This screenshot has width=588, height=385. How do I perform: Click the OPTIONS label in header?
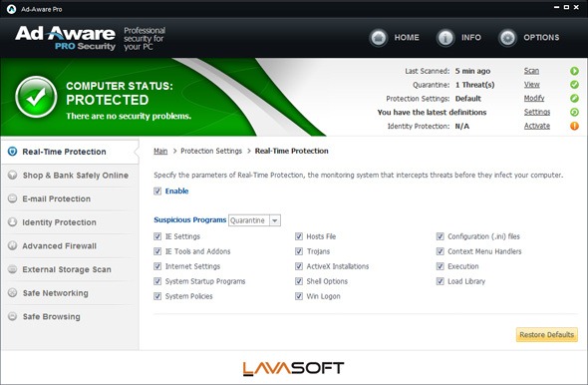541,38
